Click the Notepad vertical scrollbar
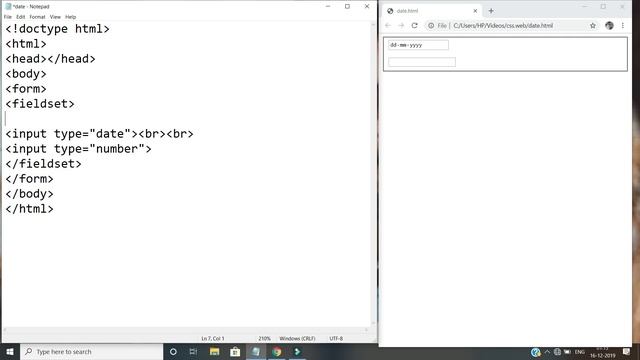Image resolution: width=640 pixels, height=360 pixels. 373,174
